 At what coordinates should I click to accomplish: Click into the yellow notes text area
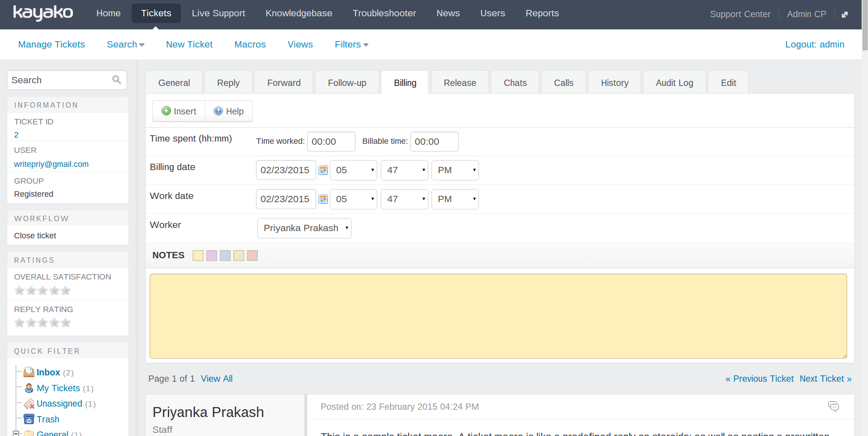tap(498, 316)
